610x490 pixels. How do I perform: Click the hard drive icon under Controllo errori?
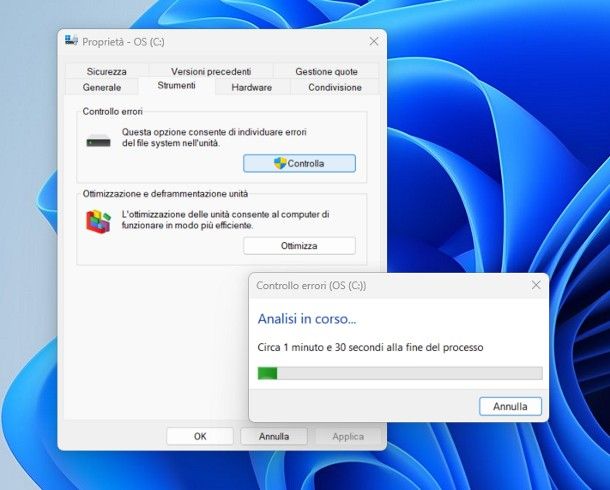coord(98,141)
